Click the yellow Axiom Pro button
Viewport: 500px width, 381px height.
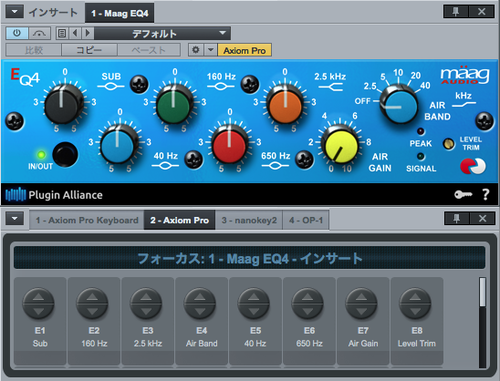244,50
